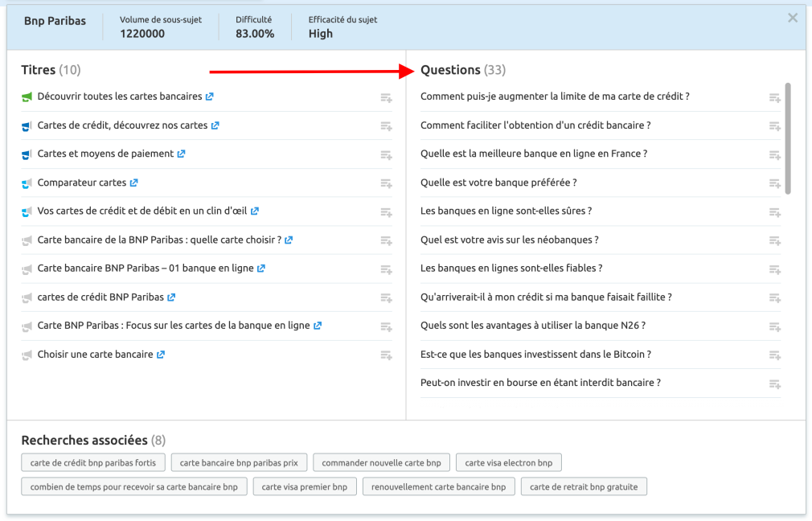
Task: Add 'Découvrir toutes les cartes bancaires' to list
Action: point(387,98)
